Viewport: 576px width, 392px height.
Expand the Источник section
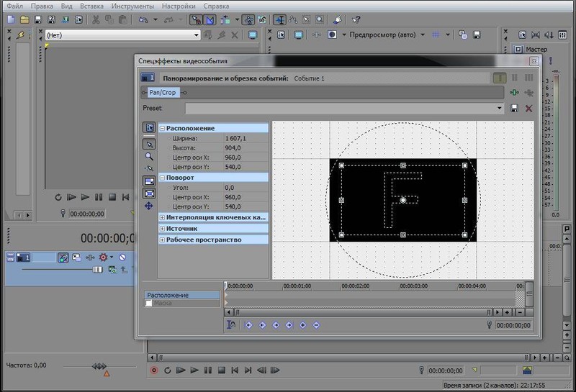pos(162,229)
